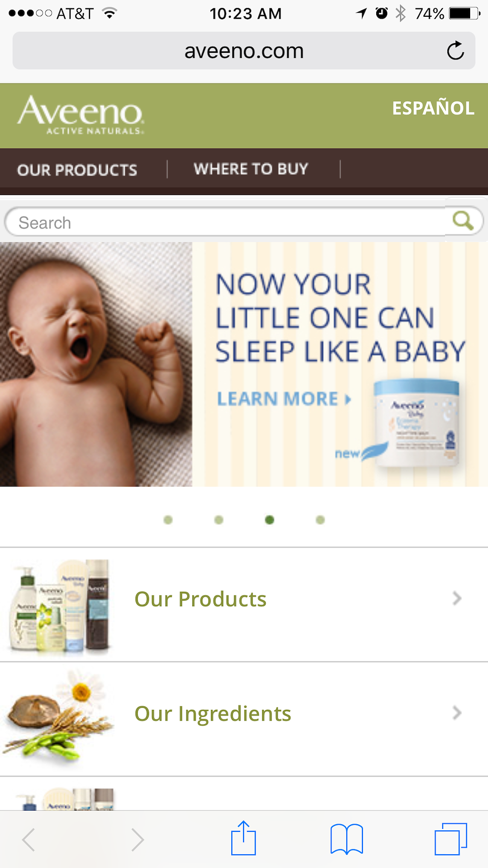488x868 pixels.
Task: Go forward with Safari forward arrow
Action: point(137,839)
